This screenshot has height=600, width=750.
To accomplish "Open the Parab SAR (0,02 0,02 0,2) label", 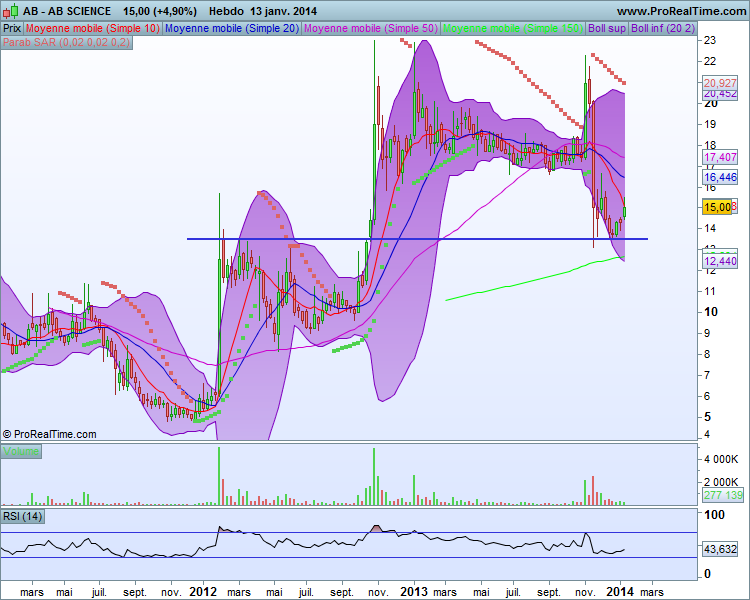I will tap(66, 42).
